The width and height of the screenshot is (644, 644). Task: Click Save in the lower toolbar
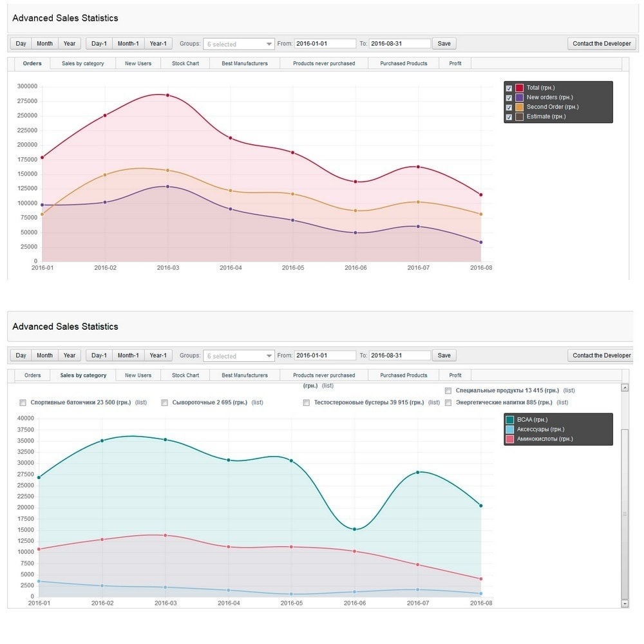444,355
